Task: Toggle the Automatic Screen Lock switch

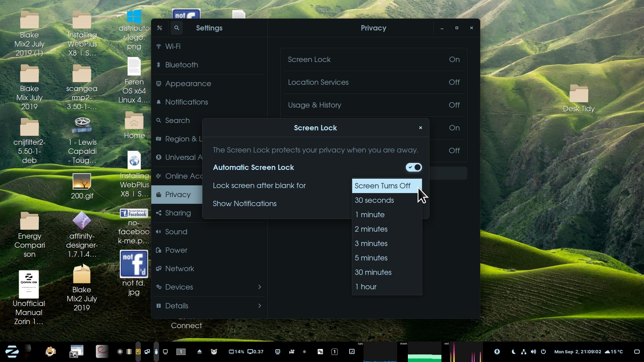Action: [414, 167]
